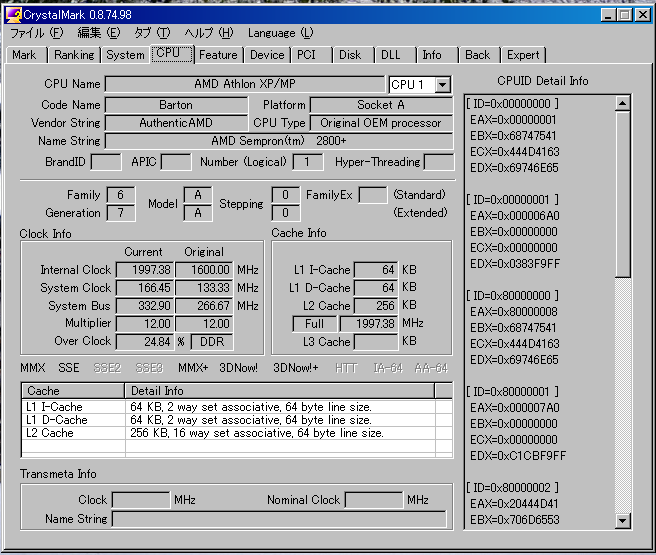Click the CrystalMark title bar app icon
The width and height of the screenshot is (656, 555).
click(13, 15)
